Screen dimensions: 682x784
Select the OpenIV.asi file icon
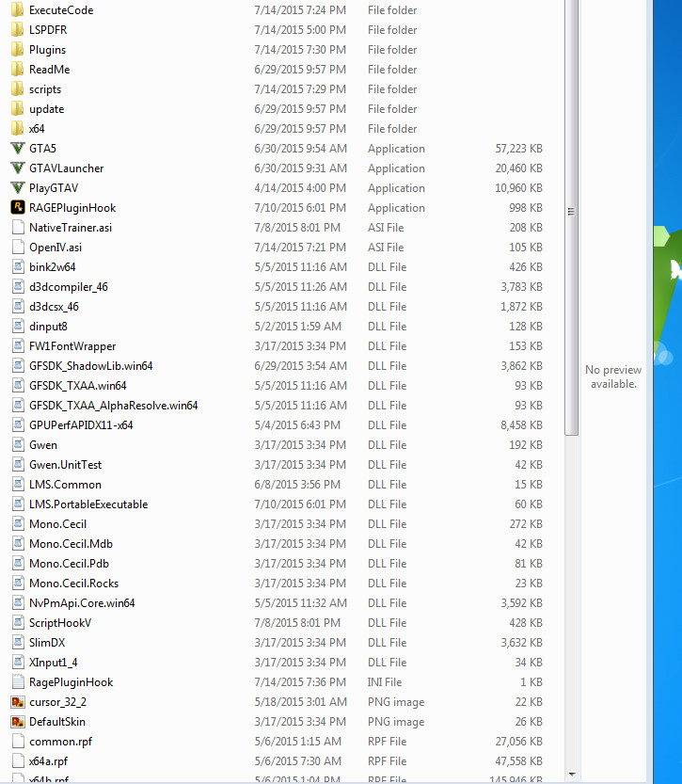point(18,247)
